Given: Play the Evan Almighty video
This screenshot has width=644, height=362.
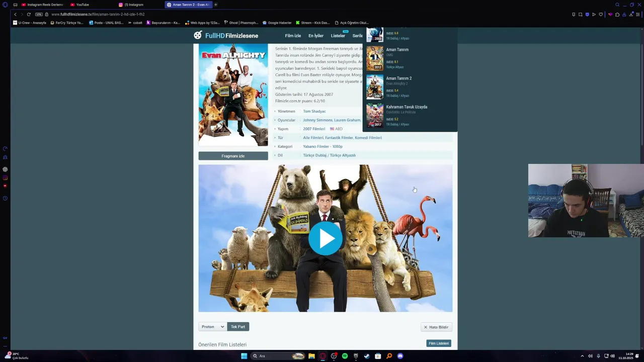Looking at the screenshot, I should point(326,238).
